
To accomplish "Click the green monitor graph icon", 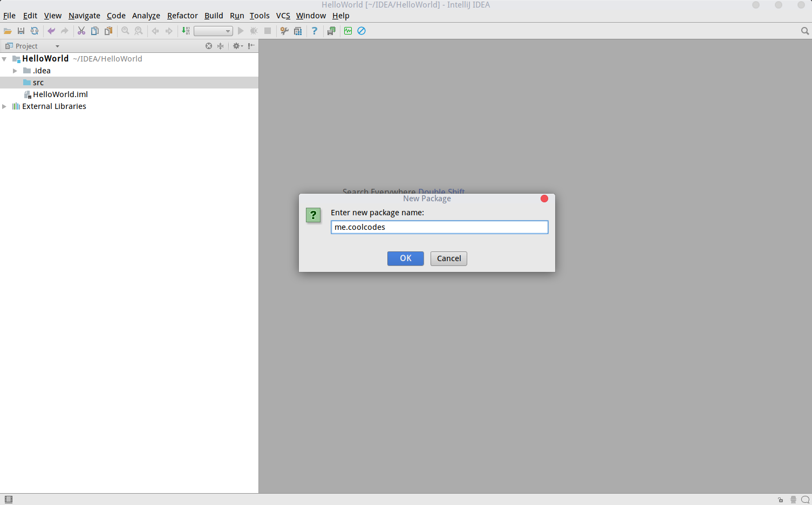I will (348, 31).
